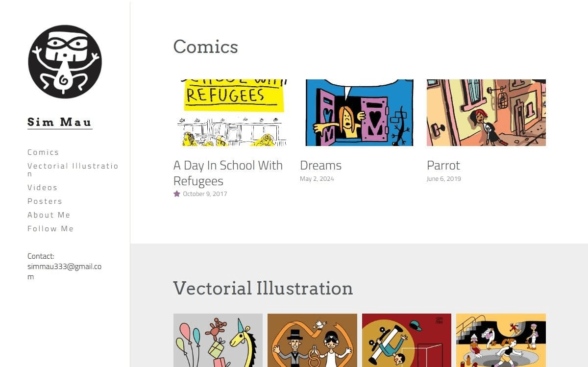Image resolution: width=588 pixels, height=367 pixels.
Task: Open the Refugees comic thumbnail
Action: (x=230, y=113)
